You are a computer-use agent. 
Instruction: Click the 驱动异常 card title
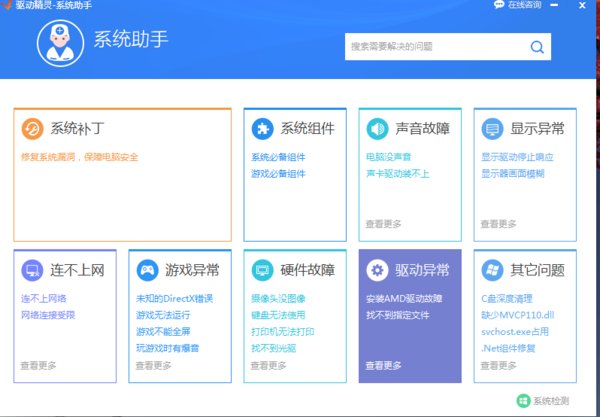pyautogui.click(x=422, y=270)
